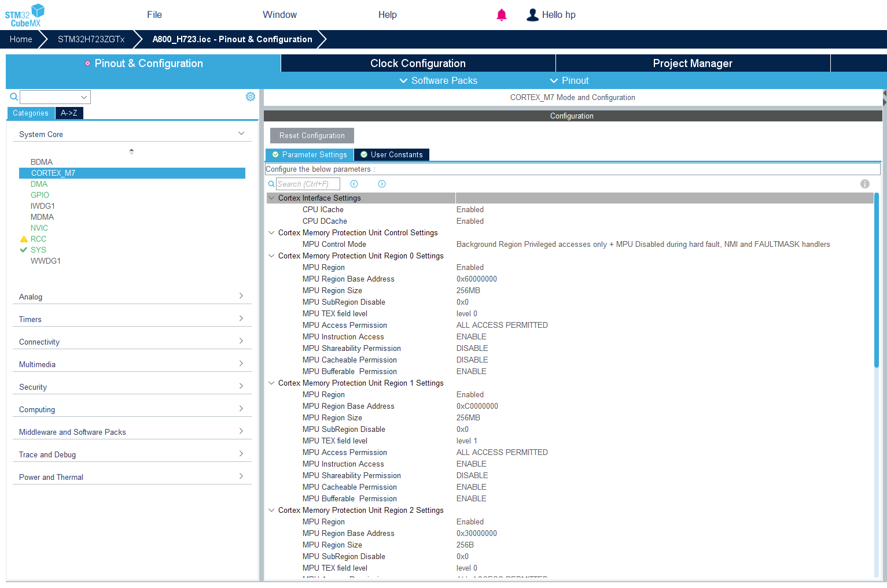Click the user profile icon
This screenshot has width=887, height=588.
pyautogui.click(x=532, y=15)
